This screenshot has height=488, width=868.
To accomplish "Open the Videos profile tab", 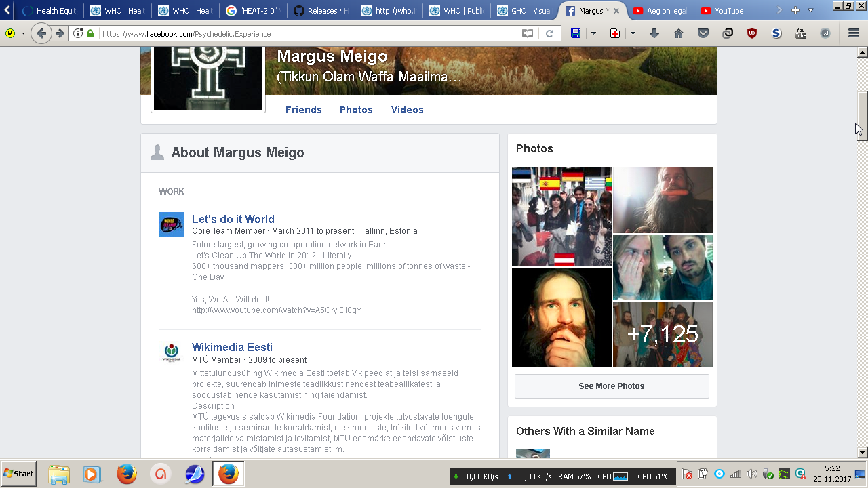I will [x=408, y=110].
